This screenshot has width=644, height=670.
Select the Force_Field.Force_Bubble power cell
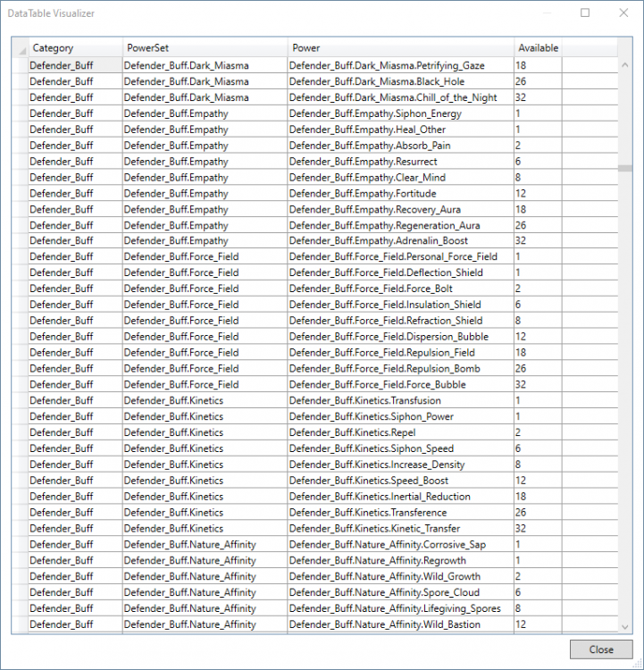point(400,385)
